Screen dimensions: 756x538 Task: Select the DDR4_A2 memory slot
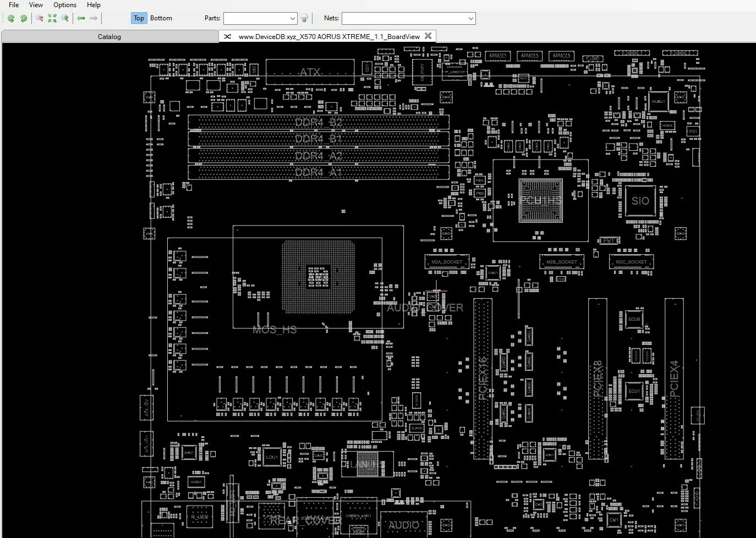[x=319, y=156]
